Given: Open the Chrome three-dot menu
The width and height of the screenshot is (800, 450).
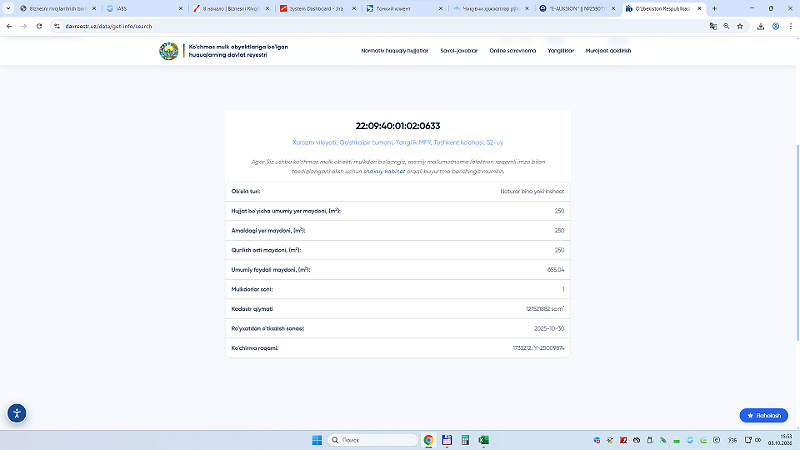Looking at the screenshot, I should coord(790,26).
